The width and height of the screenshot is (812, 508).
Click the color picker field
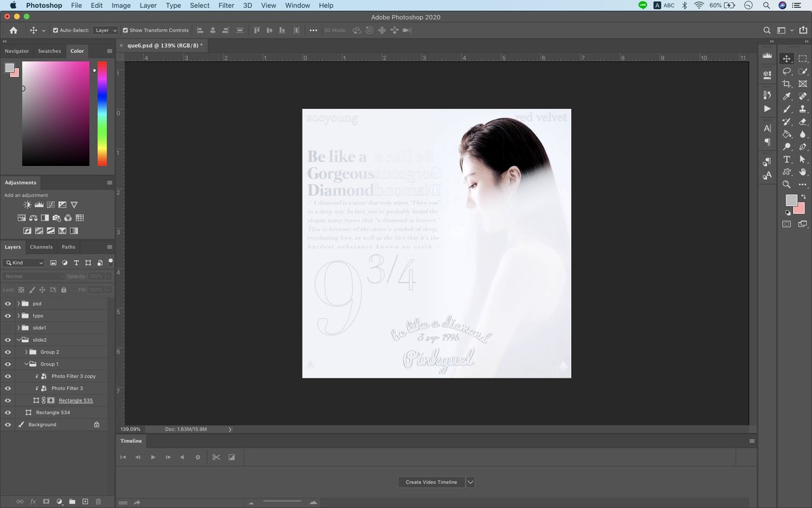(55, 114)
